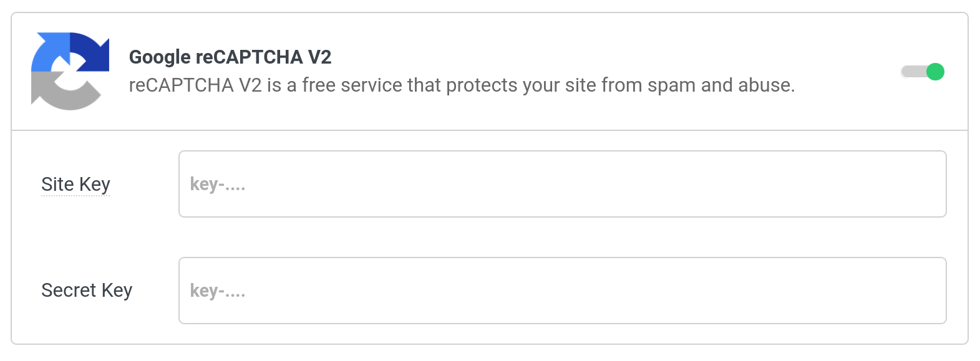Click the reCAPTCHA description text
980x361 pixels.
point(462,85)
